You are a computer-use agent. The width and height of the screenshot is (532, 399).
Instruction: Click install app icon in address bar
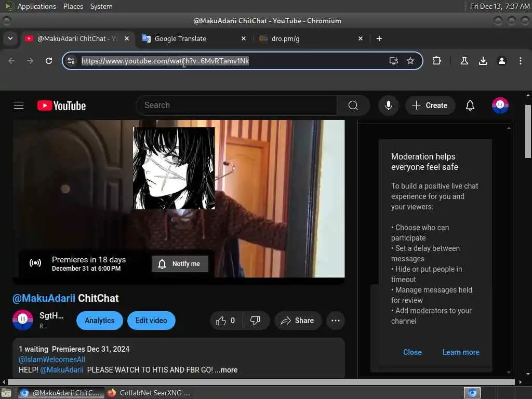393,61
